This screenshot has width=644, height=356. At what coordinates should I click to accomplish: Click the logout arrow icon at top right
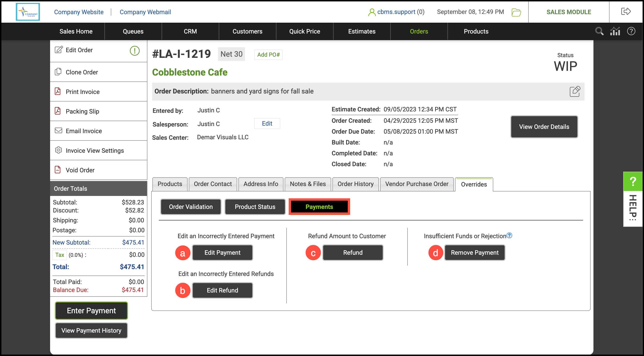pyautogui.click(x=626, y=12)
